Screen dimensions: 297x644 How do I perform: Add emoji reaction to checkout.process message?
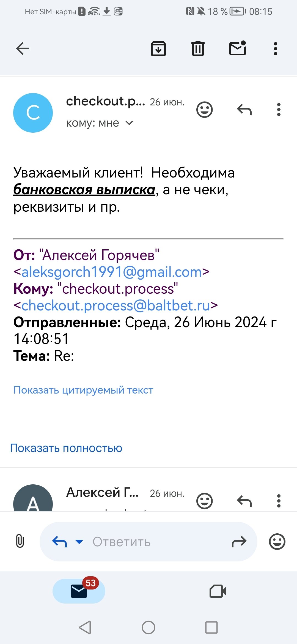[204, 110]
